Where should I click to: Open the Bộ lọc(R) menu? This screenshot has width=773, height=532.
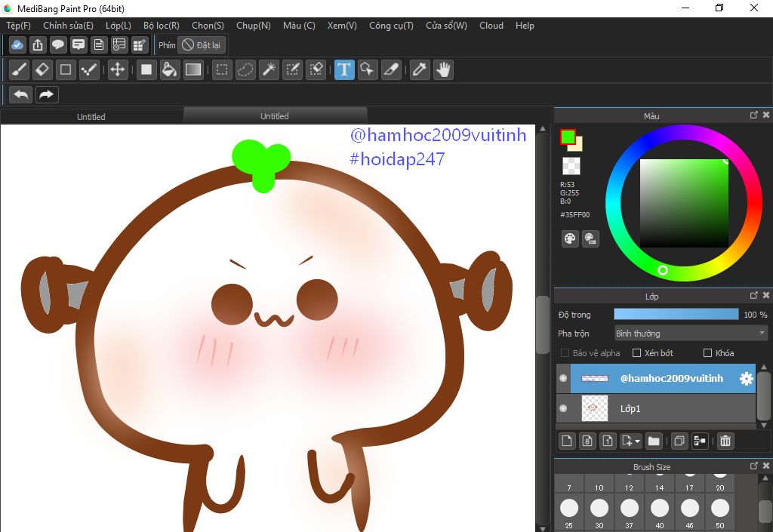point(162,26)
